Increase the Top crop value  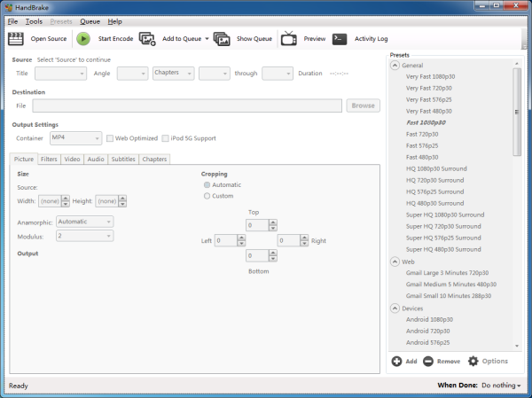[273, 222]
